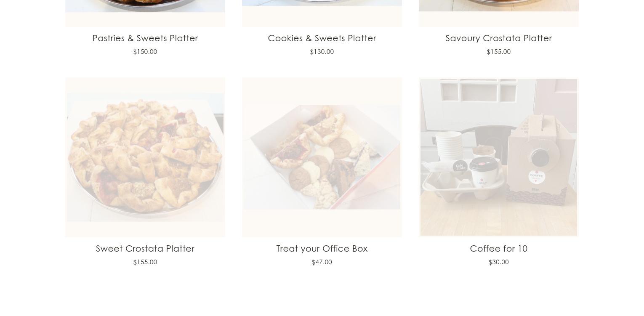Click the Cookies & Sweets Platter image strip
This screenshot has height=316, width=644.
(x=322, y=13)
